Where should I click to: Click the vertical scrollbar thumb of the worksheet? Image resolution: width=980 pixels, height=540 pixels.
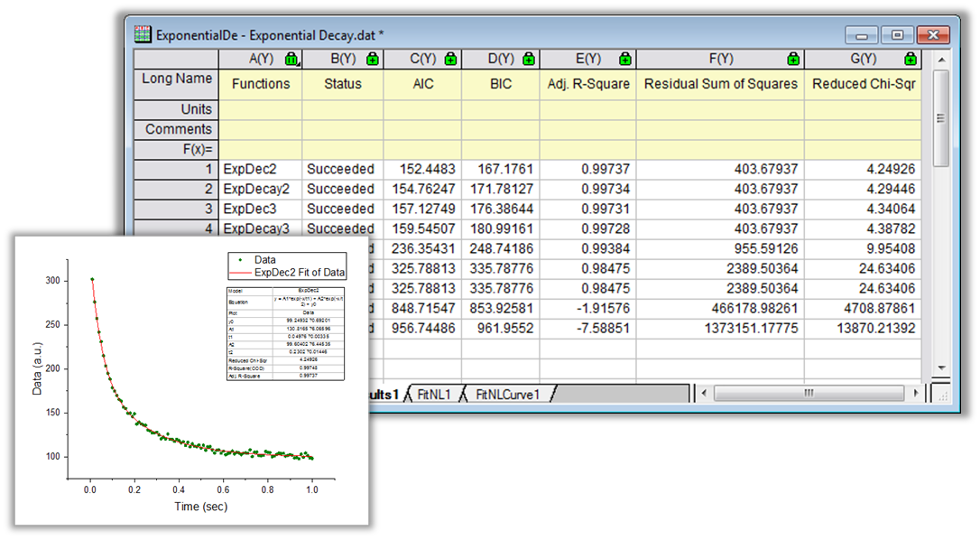(x=939, y=117)
